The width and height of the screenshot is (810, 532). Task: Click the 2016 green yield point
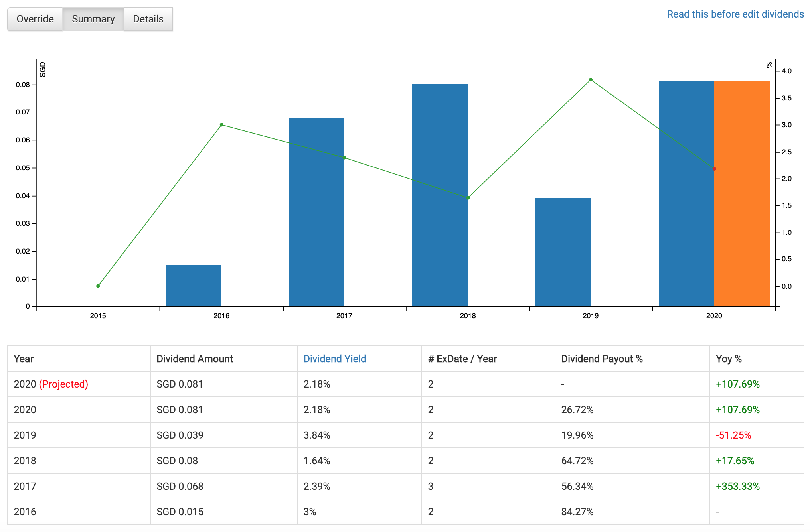point(221,125)
